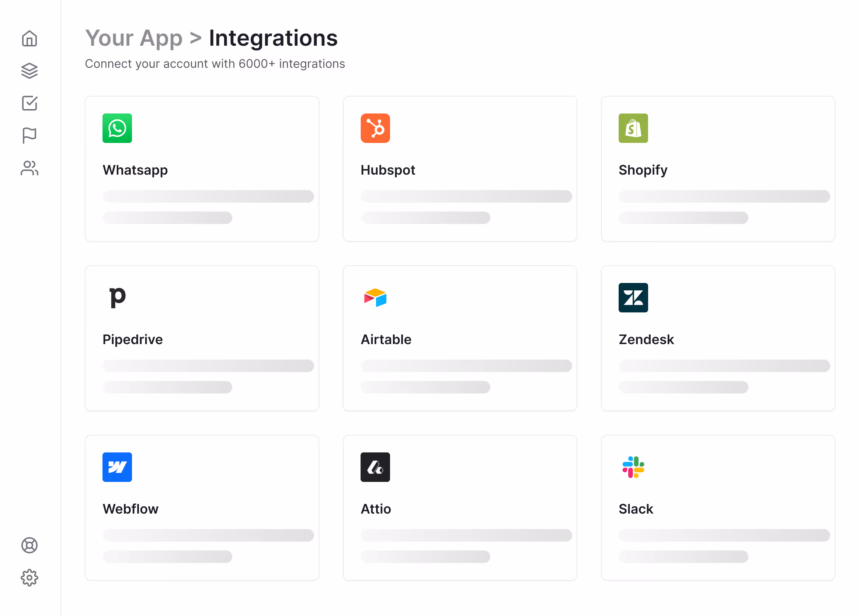Click the Whatsapp green logo icon
859x616 pixels.
pyautogui.click(x=117, y=128)
